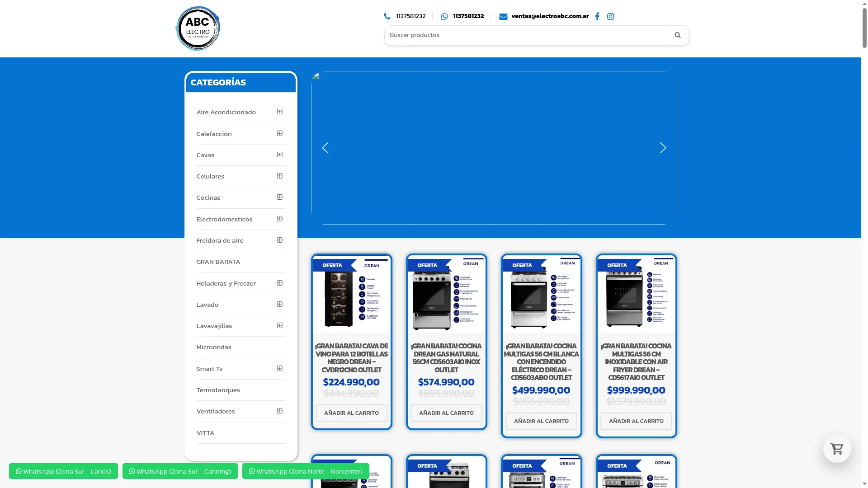Expand Cavas category
The height and width of the screenshot is (488, 868).
280,155
